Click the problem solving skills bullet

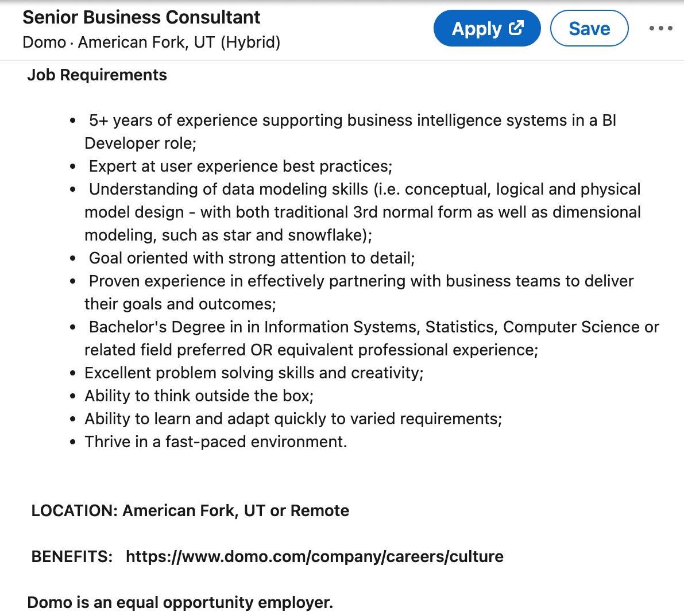coord(254,373)
